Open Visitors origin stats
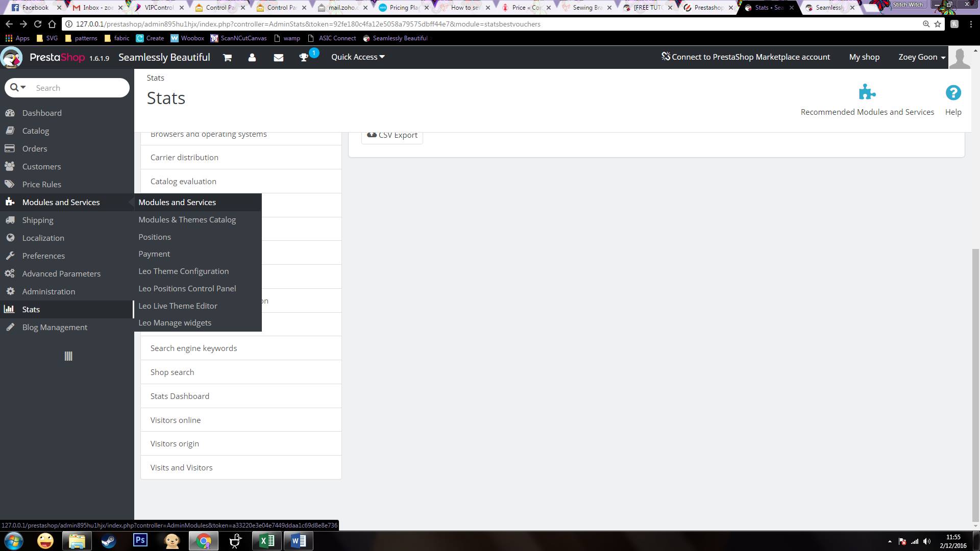980x551 pixels. [241, 444]
